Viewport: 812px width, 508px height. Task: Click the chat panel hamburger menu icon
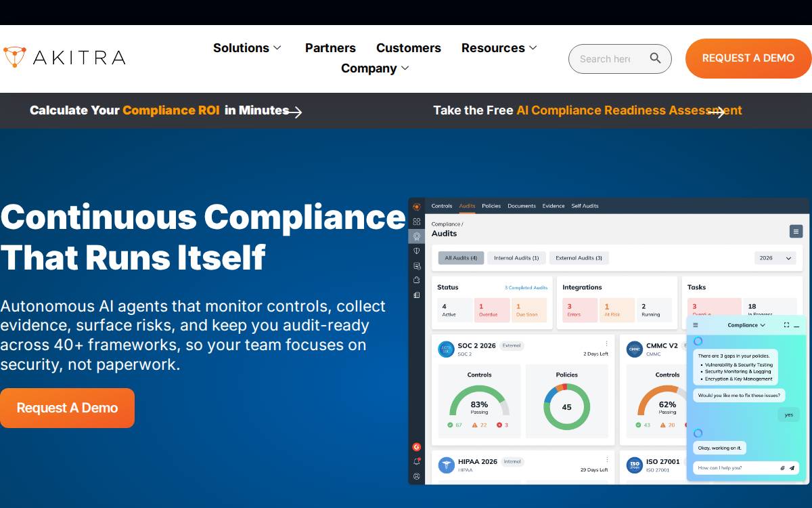696,325
